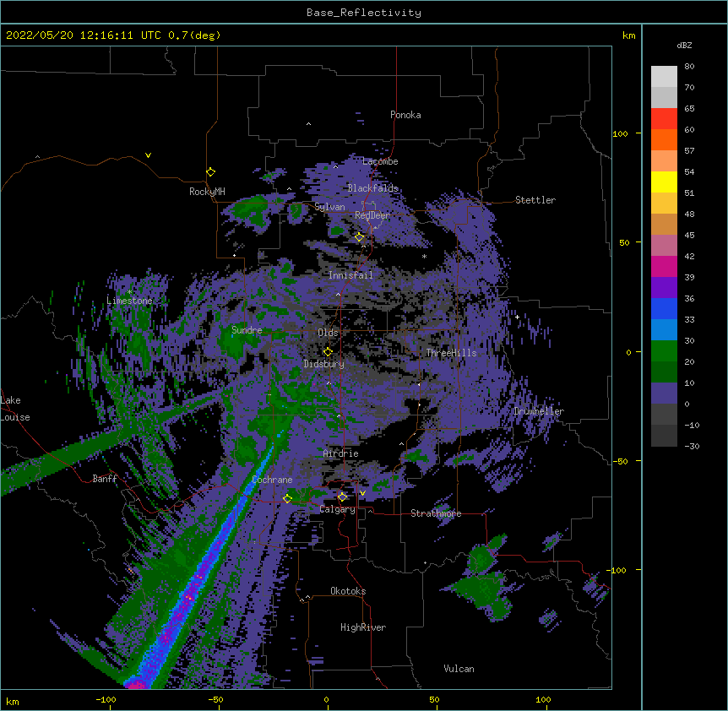
Task: Click the dBZ legend heading
Action: pos(684,46)
